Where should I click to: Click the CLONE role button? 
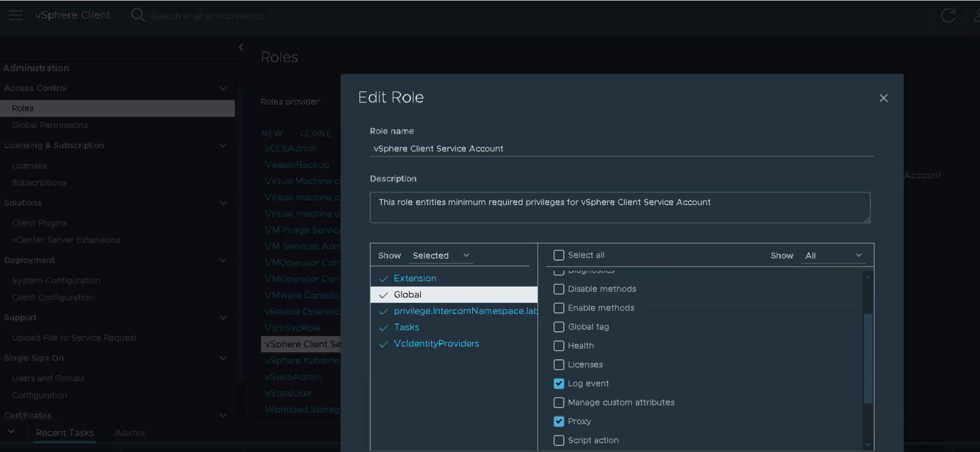click(316, 134)
